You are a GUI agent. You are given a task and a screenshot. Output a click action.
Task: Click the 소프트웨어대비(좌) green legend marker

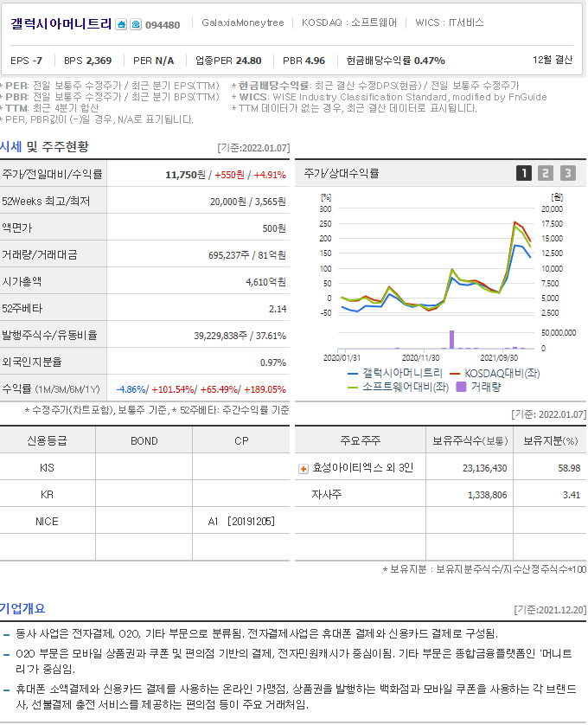pos(353,388)
